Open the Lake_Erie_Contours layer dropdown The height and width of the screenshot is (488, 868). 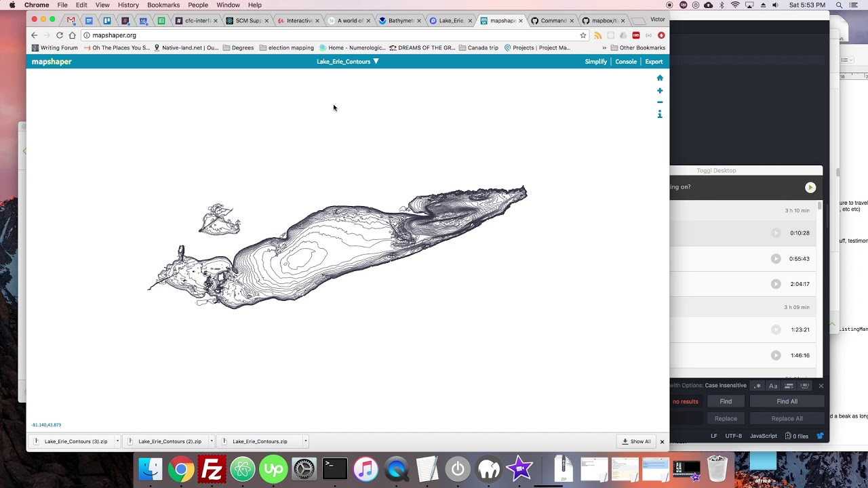coord(347,62)
